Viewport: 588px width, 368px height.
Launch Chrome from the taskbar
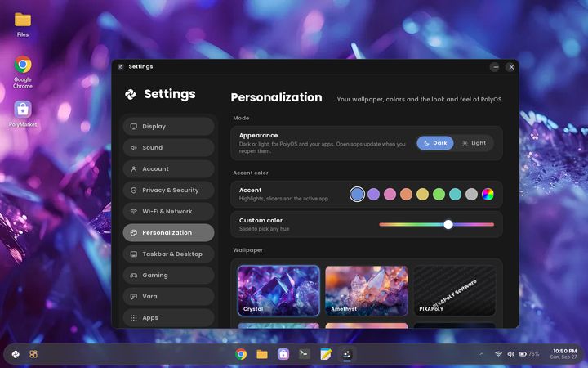[x=241, y=354]
